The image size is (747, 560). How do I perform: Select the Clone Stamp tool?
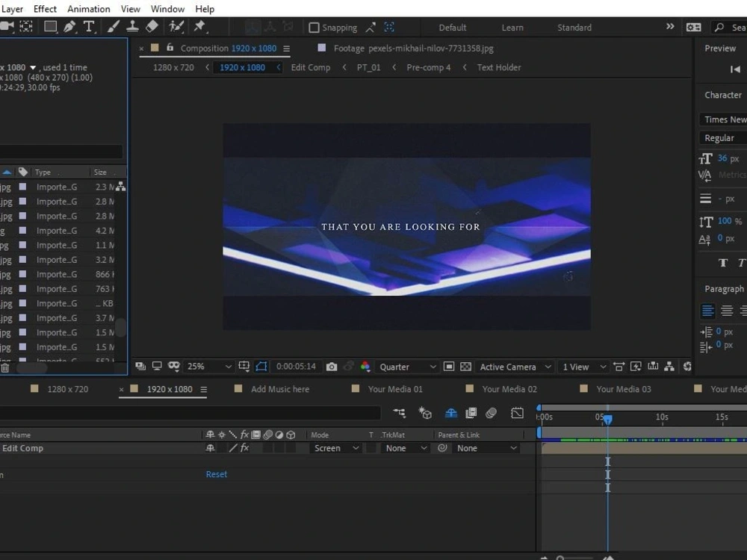click(132, 27)
